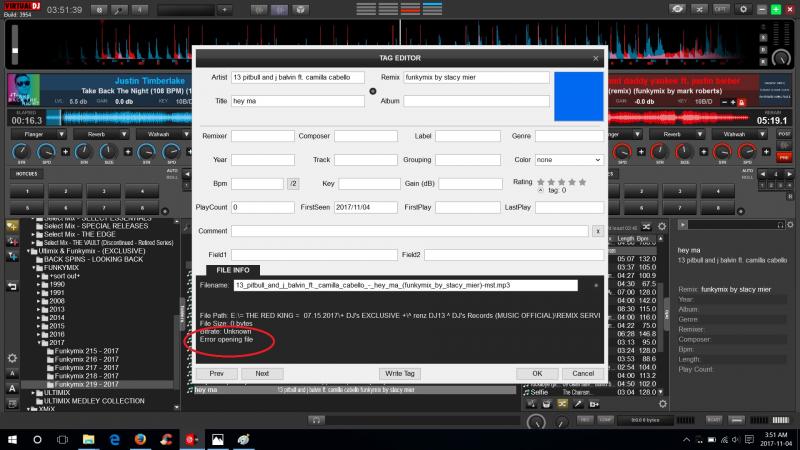Click the Write Tag button
Viewport: 800px width, 450px height.
[x=399, y=373]
